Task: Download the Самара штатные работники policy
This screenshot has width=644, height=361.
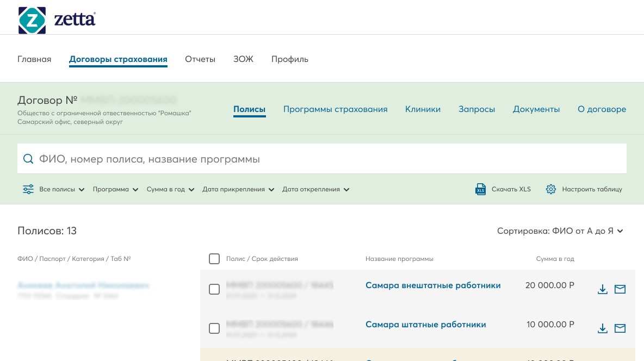Action: click(x=602, y=328)
